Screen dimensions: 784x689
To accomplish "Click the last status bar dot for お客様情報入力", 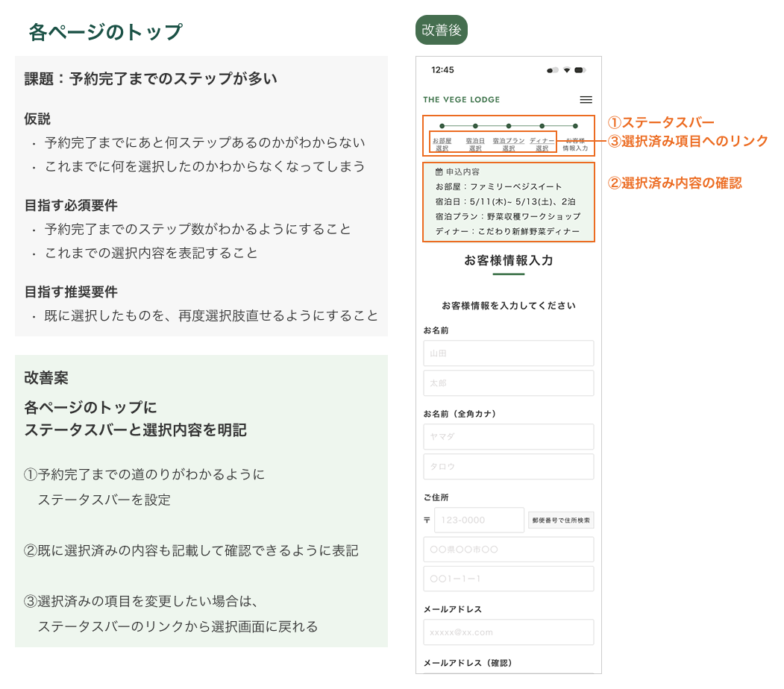I will [575, 126].
